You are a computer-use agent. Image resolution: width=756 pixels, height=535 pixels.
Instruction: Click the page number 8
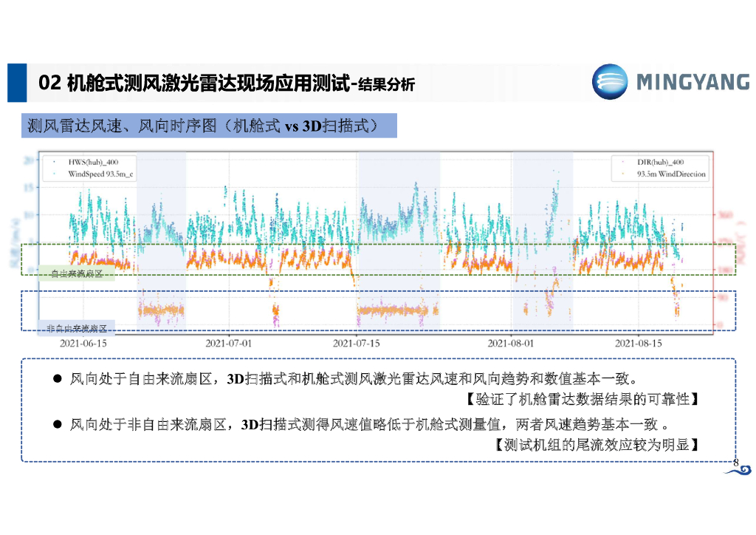click(x=735, y=463)
